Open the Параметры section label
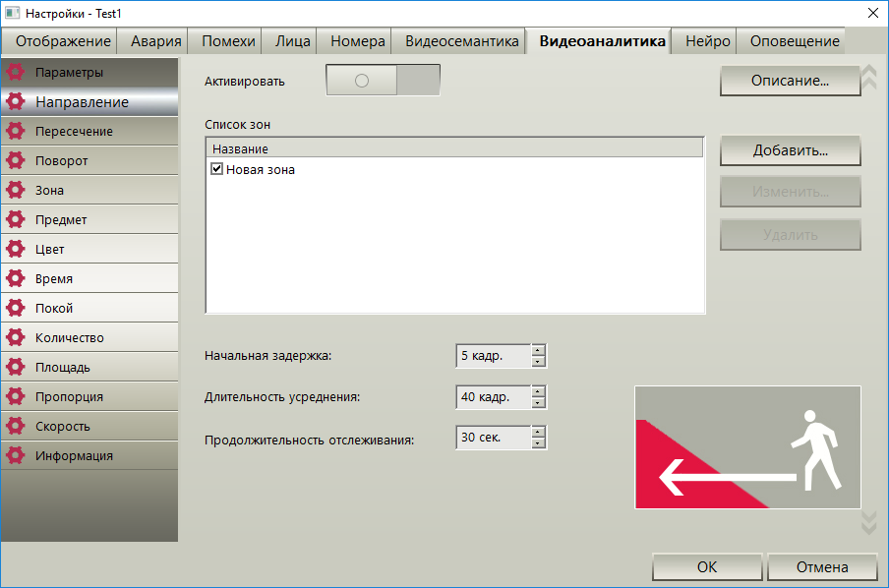The image size is (889, 588). (69, 73)
